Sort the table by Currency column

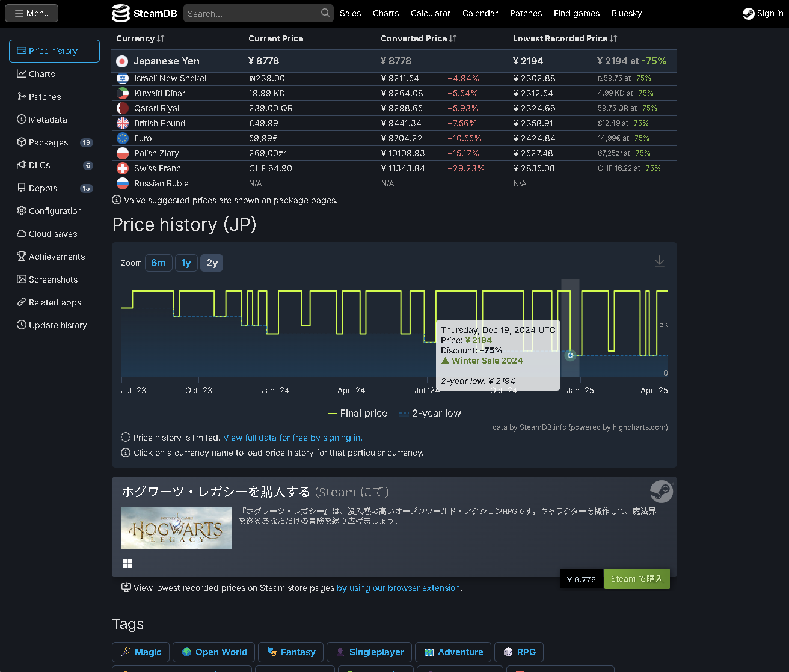click(x=140, y=38)
